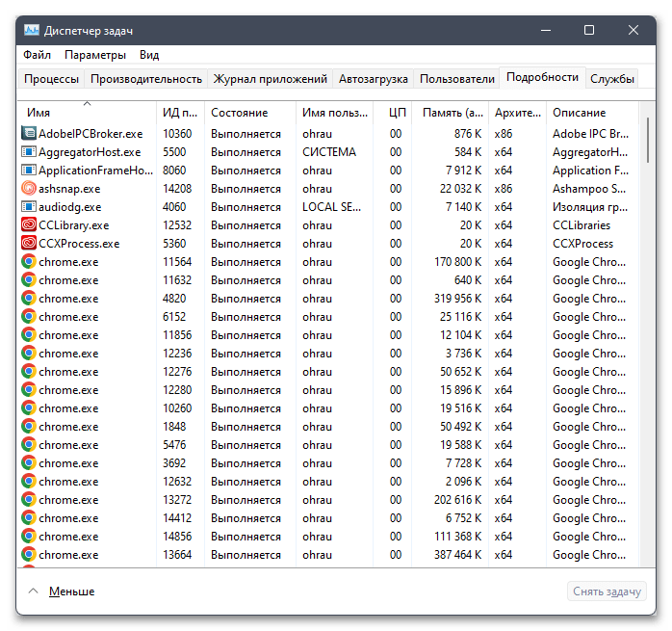The width and height of the screenshot is (672, 631).
Task: Click Chrome icon of process PID 14856
Action: point(29,537)
